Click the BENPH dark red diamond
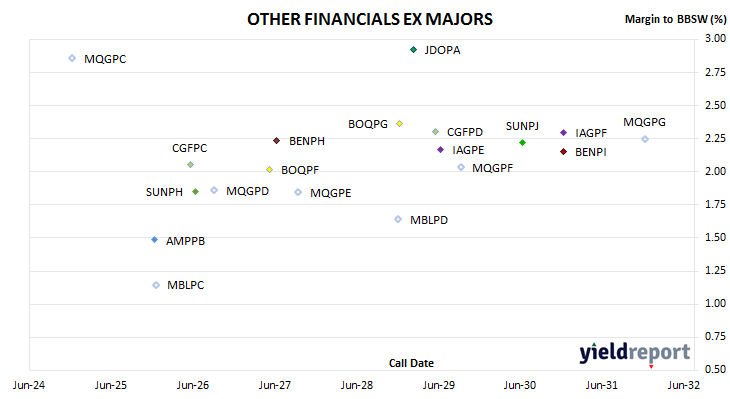Screen dimensions: 730x399 point(277,140)
